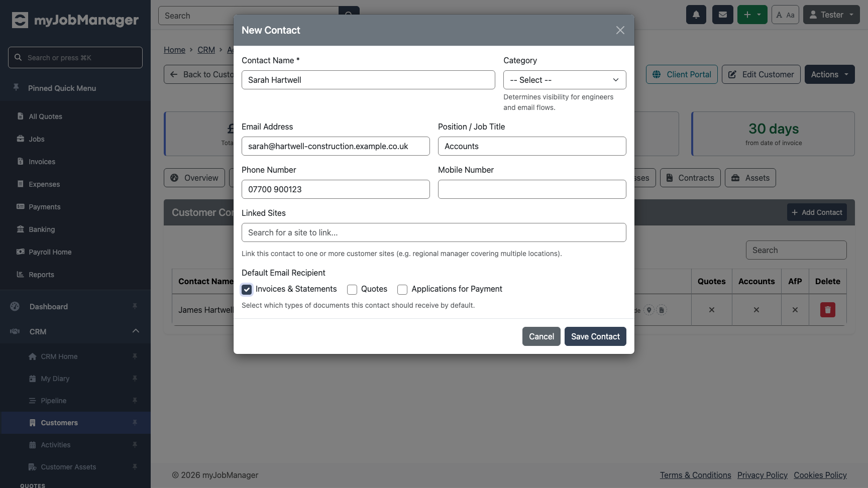
Task: Open the text size Aa control
Action: pos(785,15)
